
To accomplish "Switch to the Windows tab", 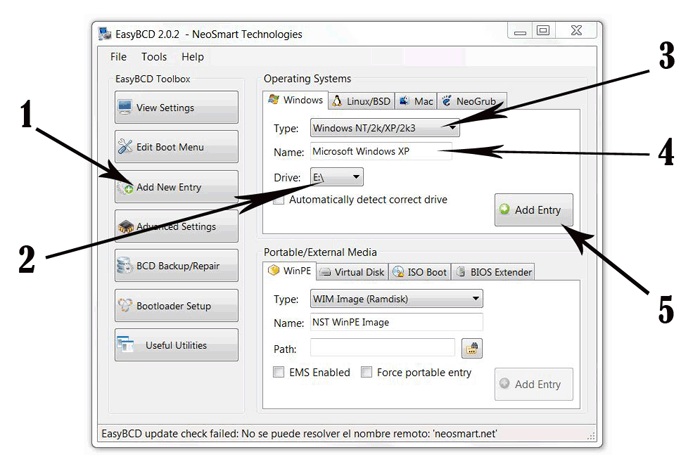I will click(x=296, y=100).
